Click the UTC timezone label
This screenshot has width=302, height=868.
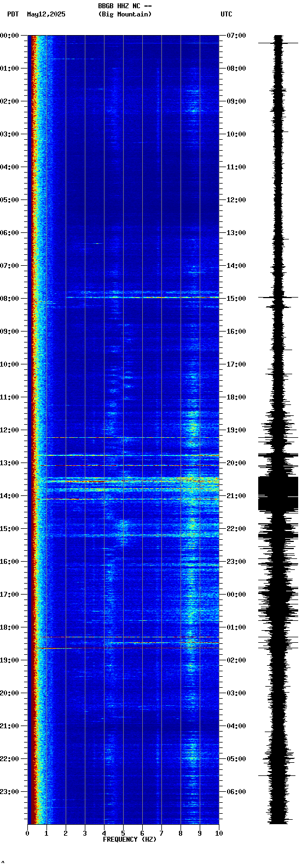coord(226,14)
